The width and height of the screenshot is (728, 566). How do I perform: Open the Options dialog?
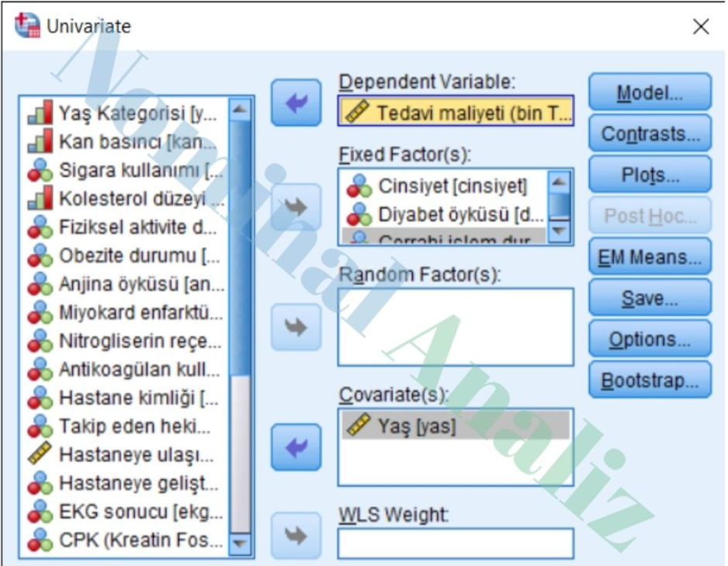click(650, 339)
